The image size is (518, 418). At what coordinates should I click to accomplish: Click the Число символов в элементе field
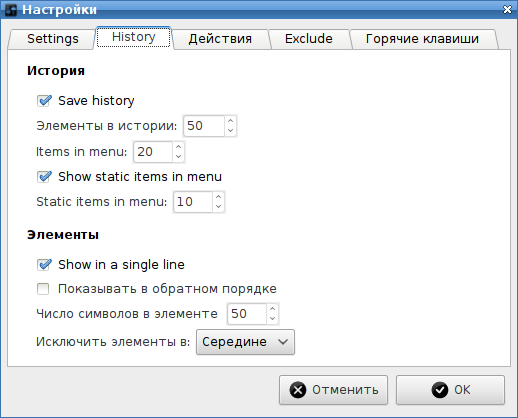point(247,314)
